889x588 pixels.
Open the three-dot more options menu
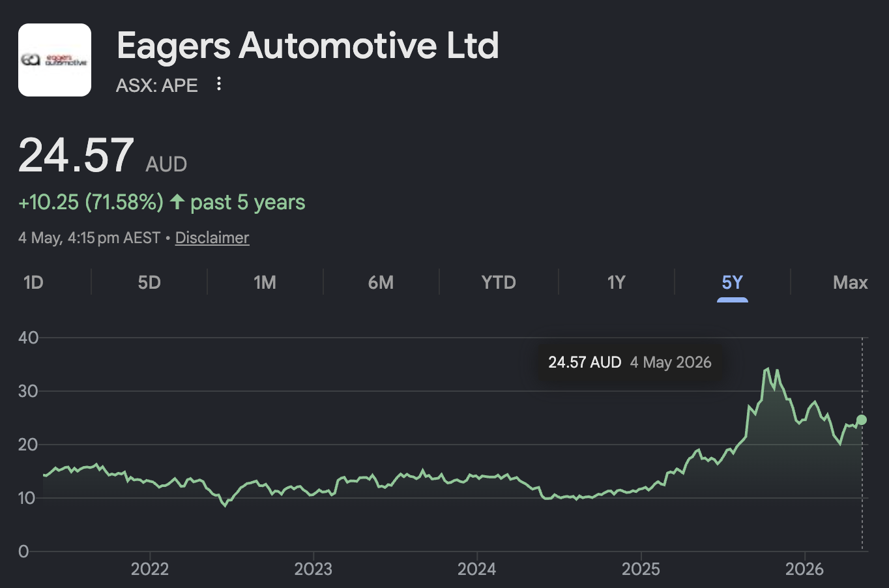coord(219,84)
